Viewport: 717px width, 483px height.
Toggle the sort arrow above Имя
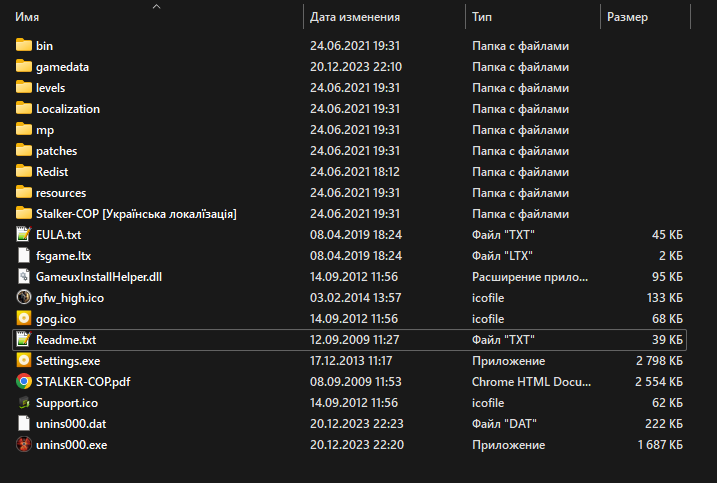[155, 6]
